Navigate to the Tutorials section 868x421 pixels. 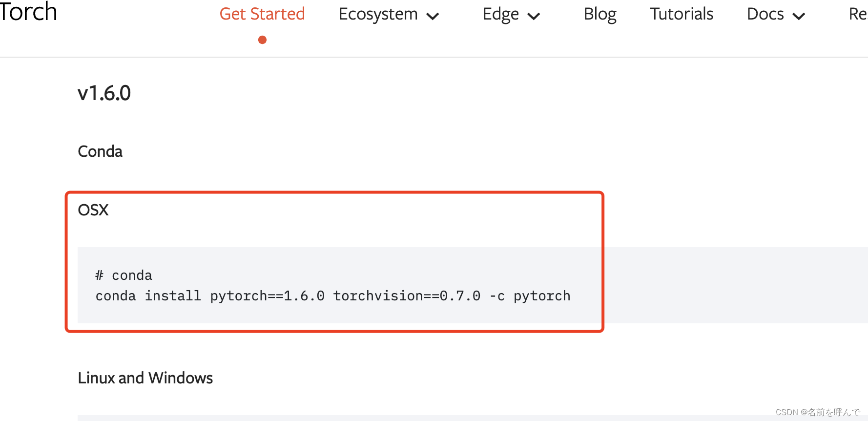click(681, 14)
